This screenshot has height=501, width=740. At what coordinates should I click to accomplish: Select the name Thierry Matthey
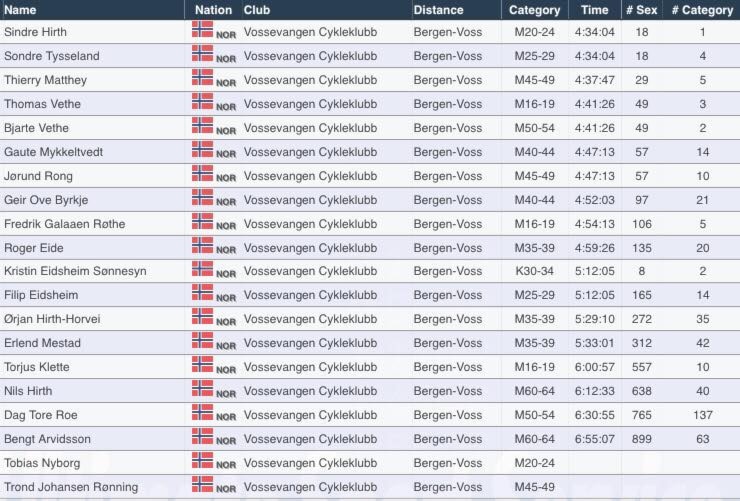[x=45, y=80]
